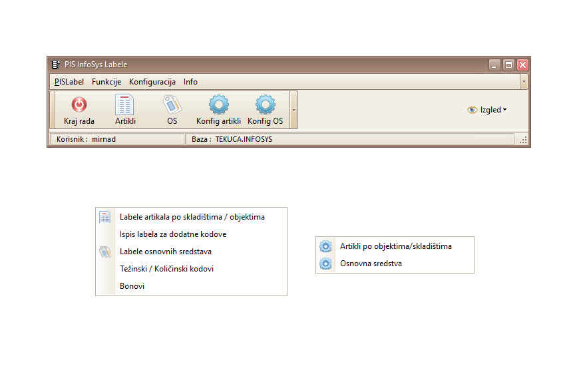Open the PISLabel menu
Screen dimensions: 579x392
(x=69, y=82)
